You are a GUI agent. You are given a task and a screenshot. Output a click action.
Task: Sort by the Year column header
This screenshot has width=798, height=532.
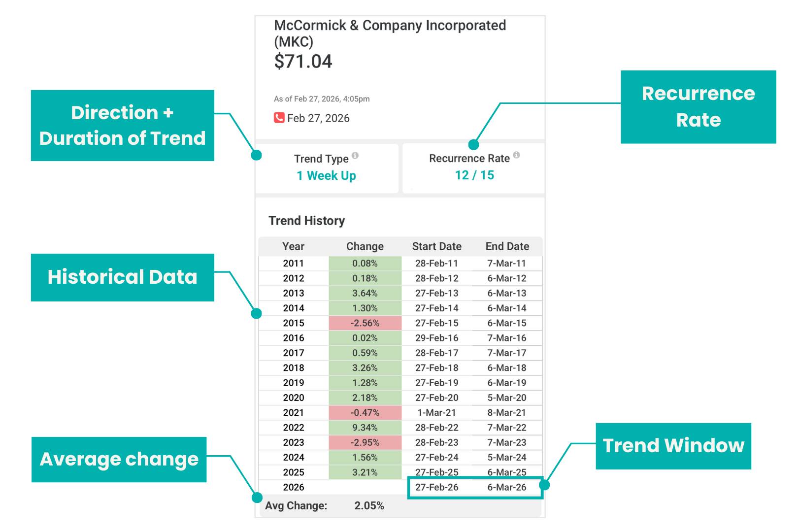coord(293,246)
